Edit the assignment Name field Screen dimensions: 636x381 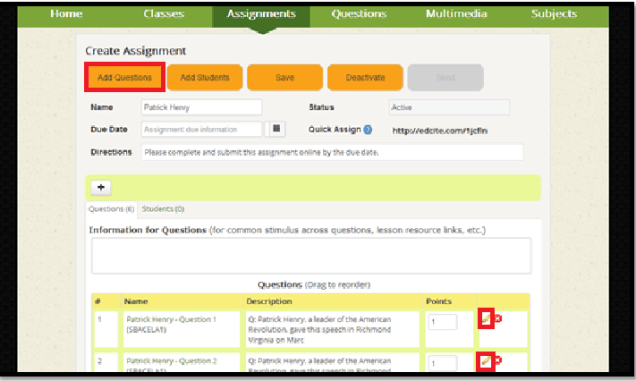(x=202, y=108)
